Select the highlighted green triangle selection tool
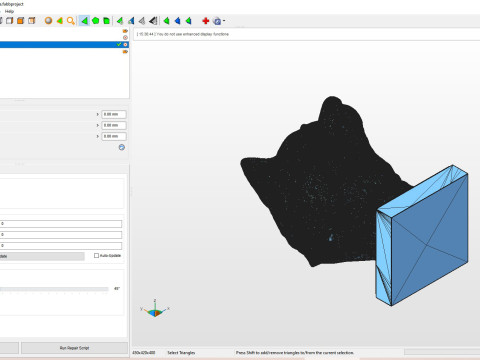The image size is (480, 360). [x=84, y=21]
